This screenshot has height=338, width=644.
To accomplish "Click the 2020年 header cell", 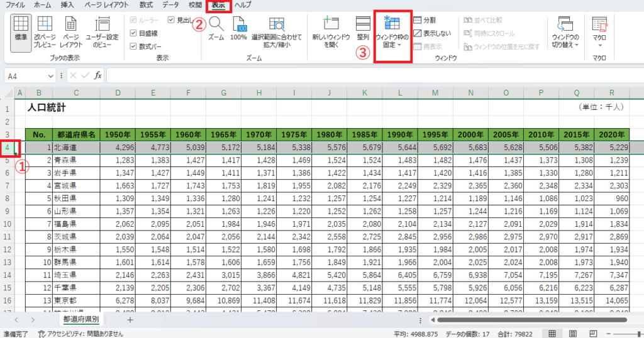I will point(612,134).
